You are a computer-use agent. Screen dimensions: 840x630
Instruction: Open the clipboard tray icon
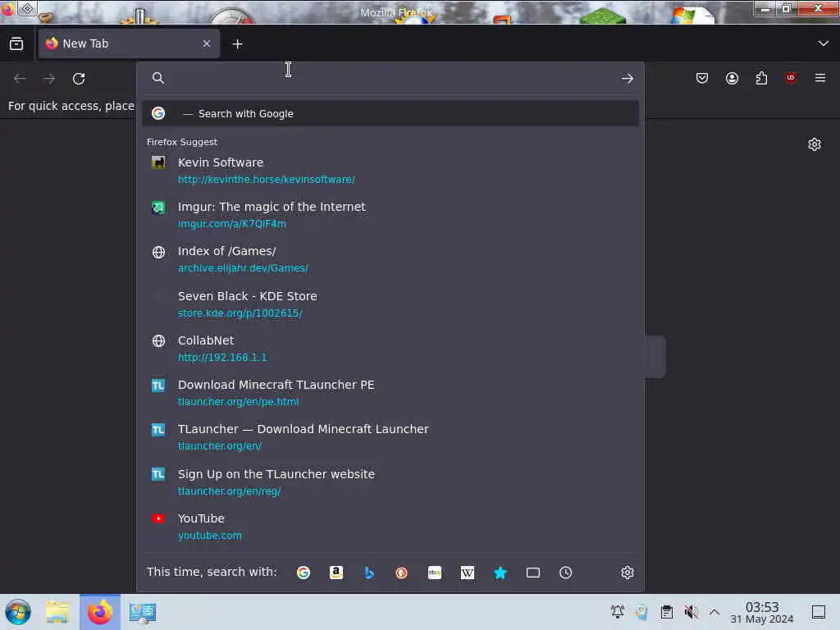click(x=666, y=611)
